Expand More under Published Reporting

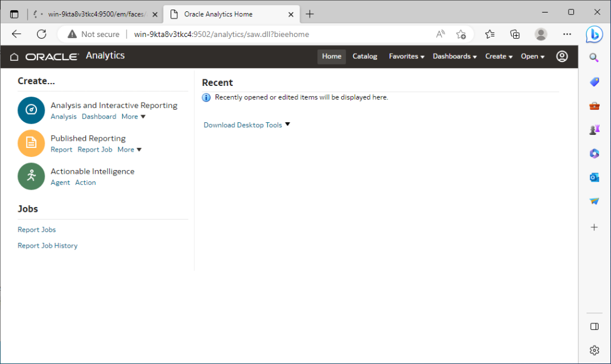click(x=129, y=150)
